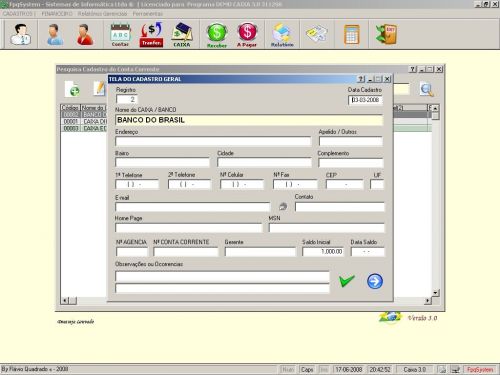Click the yellow notes toolbar icon

pos(316,34)
